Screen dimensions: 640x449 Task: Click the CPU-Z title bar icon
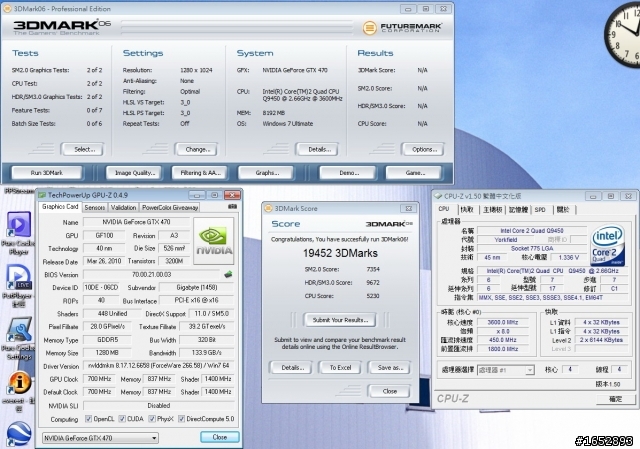pos(438,196)
